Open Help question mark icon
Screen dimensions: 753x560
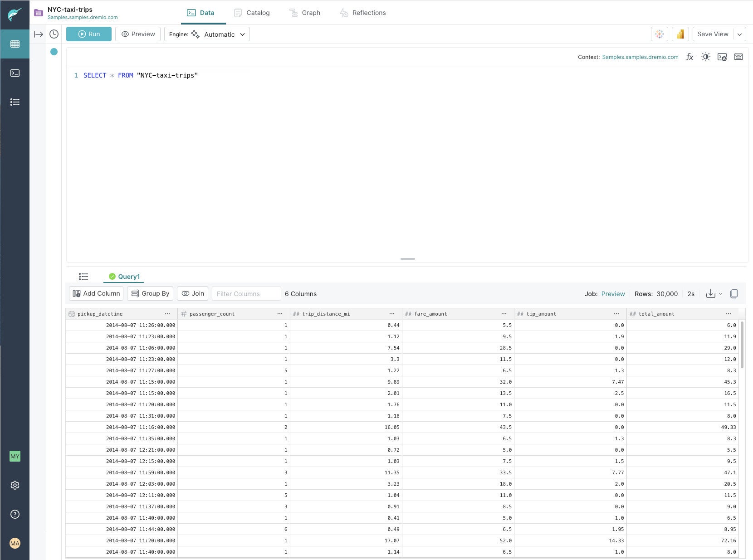(15, 514)
